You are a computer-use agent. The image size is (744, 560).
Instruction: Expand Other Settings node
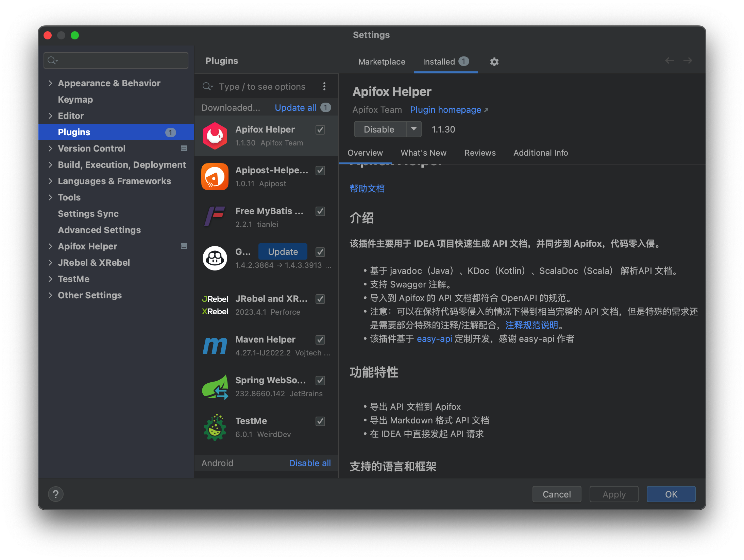(50, 295)
